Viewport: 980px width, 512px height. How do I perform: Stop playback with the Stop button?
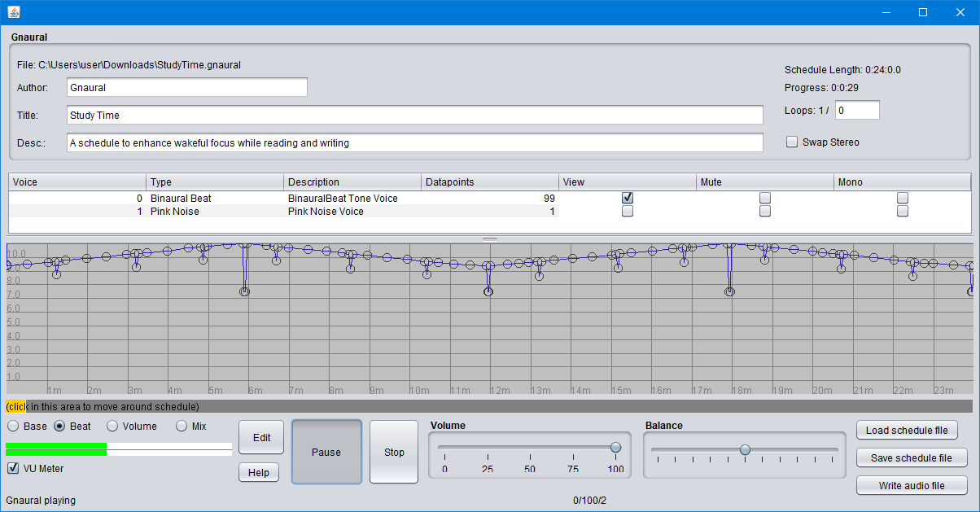click(x=394, y=452)
